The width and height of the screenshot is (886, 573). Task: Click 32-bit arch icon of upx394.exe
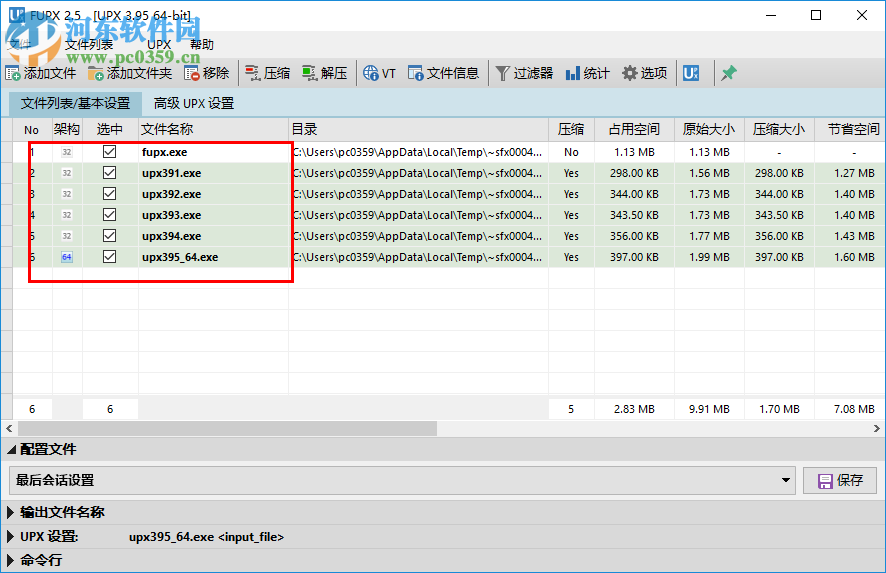pyautogui.click(x=67, y=236)
